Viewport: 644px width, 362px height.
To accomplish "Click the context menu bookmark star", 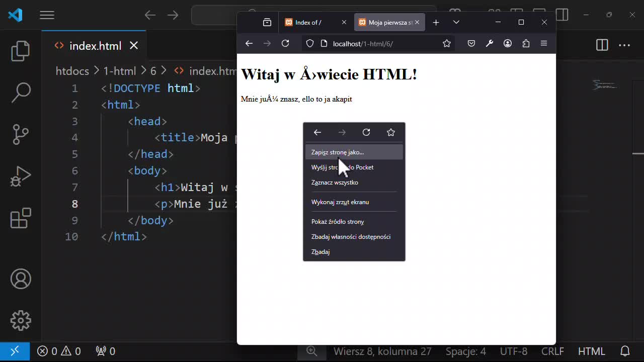I will pyautogui.click(x=391, y=132).
